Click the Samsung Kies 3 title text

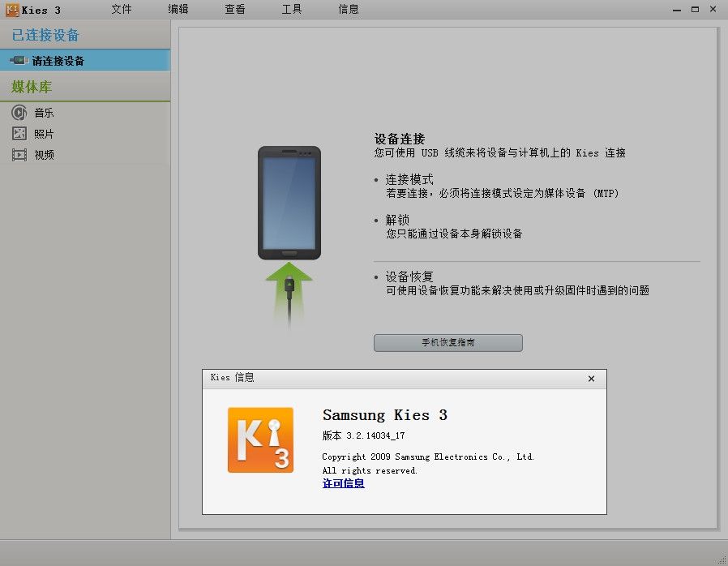385,415
